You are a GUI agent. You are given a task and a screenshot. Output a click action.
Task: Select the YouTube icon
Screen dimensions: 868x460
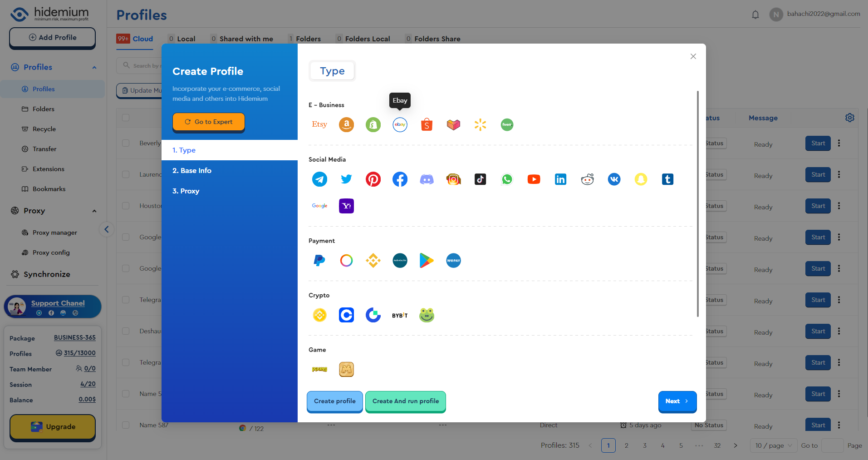pos(534,179)
